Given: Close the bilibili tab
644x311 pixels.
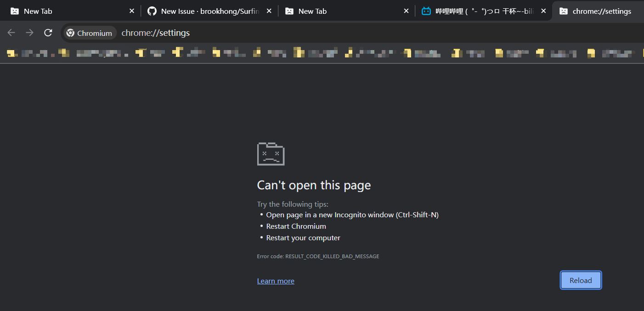Looking at the screenshot, I should click(x=543, y=11).
